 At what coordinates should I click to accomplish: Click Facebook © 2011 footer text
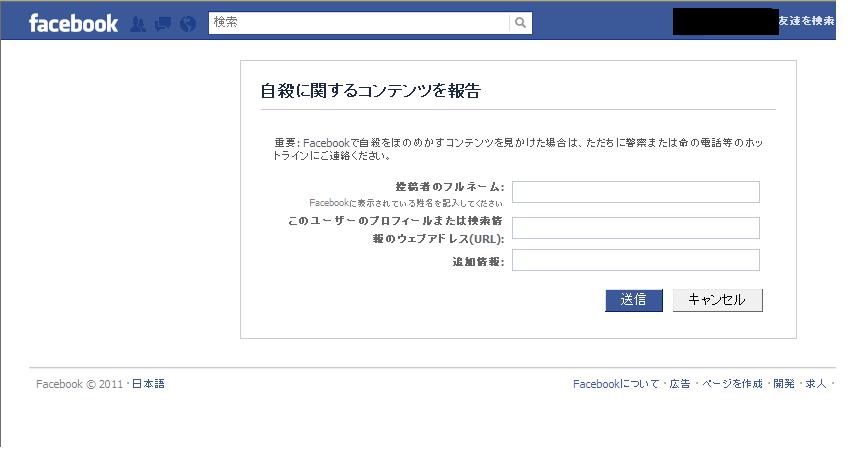(80, 384)
